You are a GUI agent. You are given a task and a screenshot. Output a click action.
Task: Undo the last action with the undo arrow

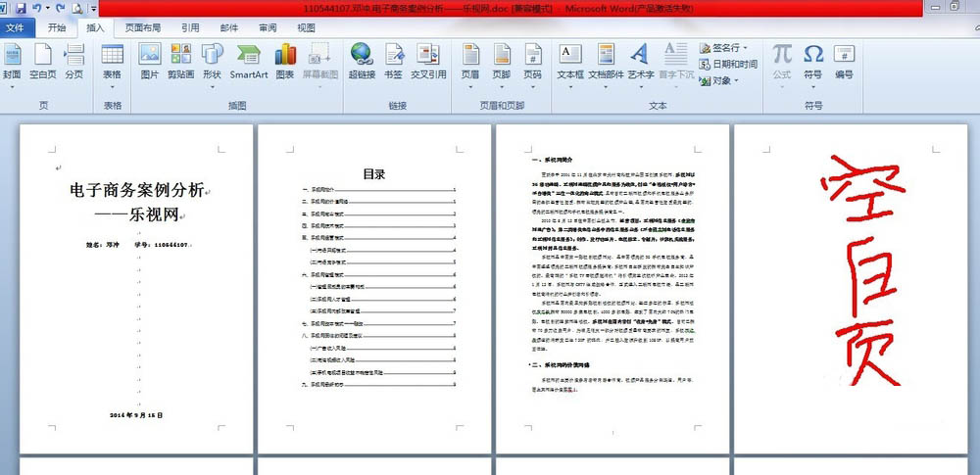tap(37, 8)
